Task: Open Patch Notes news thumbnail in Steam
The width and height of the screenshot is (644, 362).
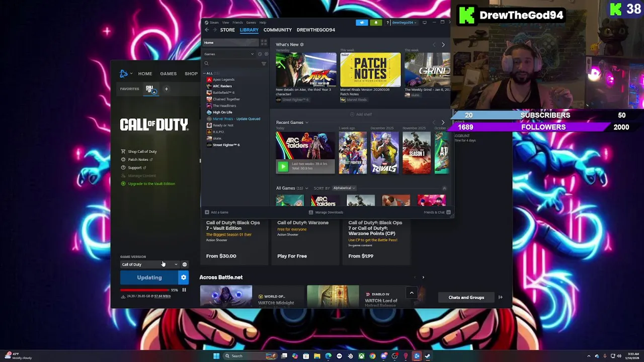Action: click(x=370, y=70)
